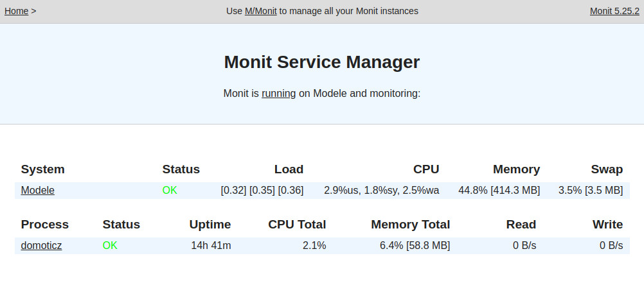Viewport: 644px width, 292px height.
Task: Click the Monit Service Manager heading
Action: 321,62
